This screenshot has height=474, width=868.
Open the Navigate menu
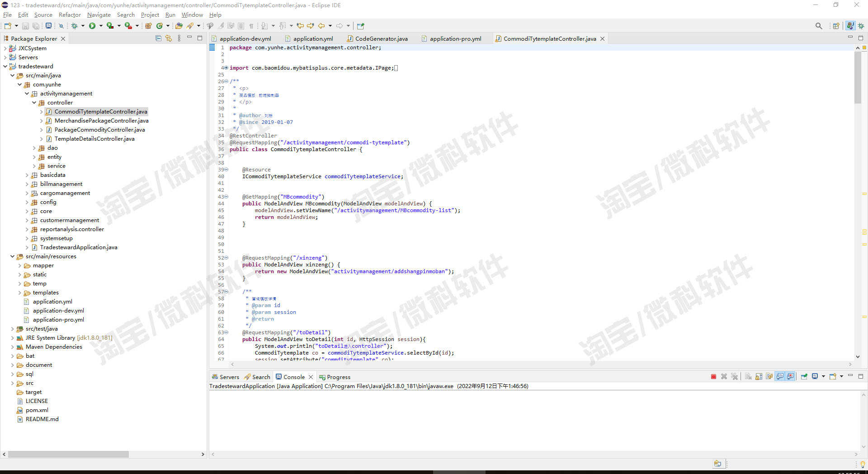click(99, 14)
